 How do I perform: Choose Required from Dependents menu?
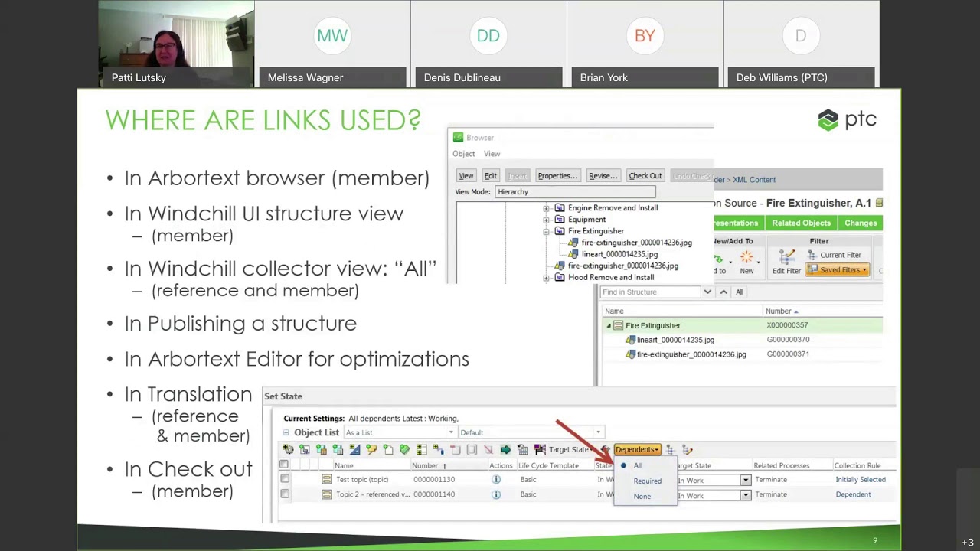click(647, 481)
